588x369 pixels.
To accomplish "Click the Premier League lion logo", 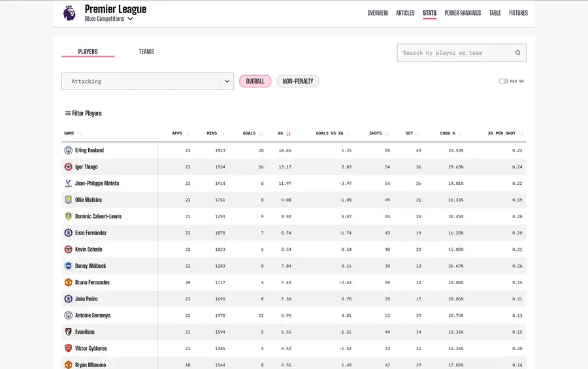I will [x=69, y=13].
